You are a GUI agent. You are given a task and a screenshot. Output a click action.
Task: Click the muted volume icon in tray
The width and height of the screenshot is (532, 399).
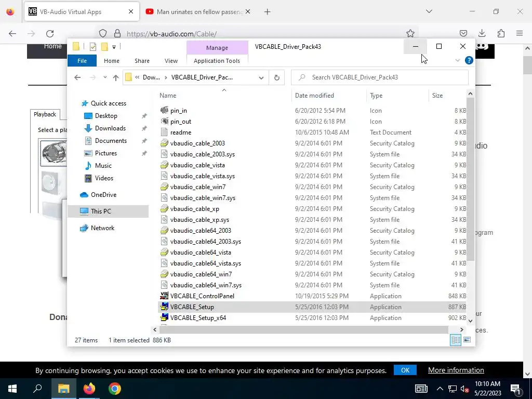[464, 389]
